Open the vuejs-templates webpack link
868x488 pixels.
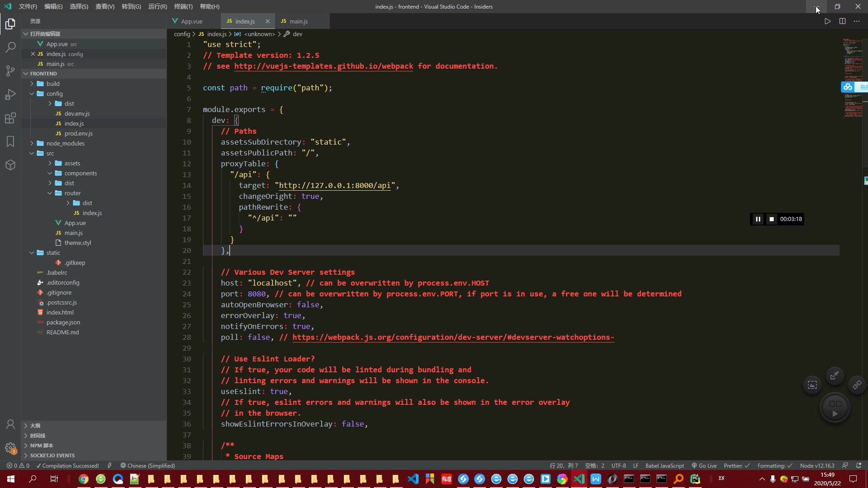pos(324,66)
